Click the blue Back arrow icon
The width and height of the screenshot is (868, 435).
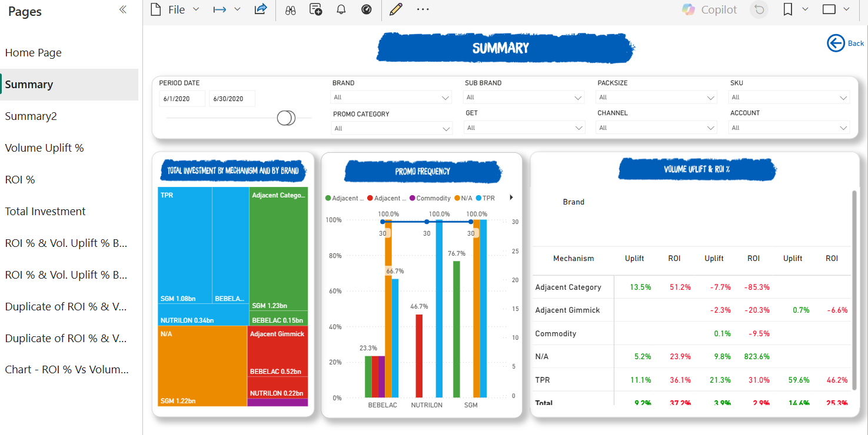[x=836, y=43]
